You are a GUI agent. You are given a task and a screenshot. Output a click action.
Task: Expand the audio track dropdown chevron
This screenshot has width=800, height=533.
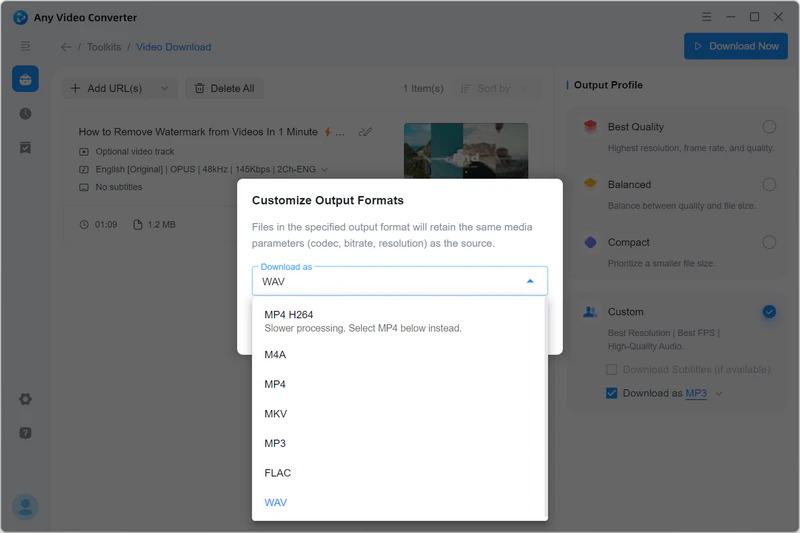pos(325,170)
